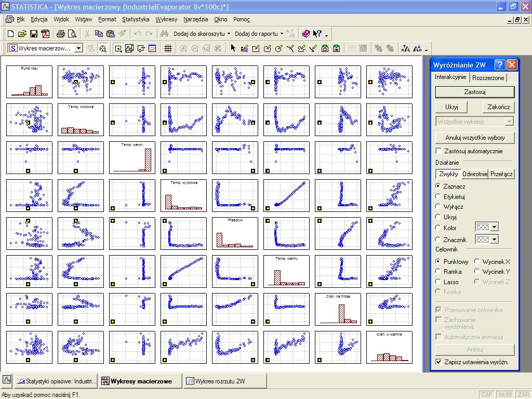Select the 'Kolor' radio button

click(x=438, y=228)
